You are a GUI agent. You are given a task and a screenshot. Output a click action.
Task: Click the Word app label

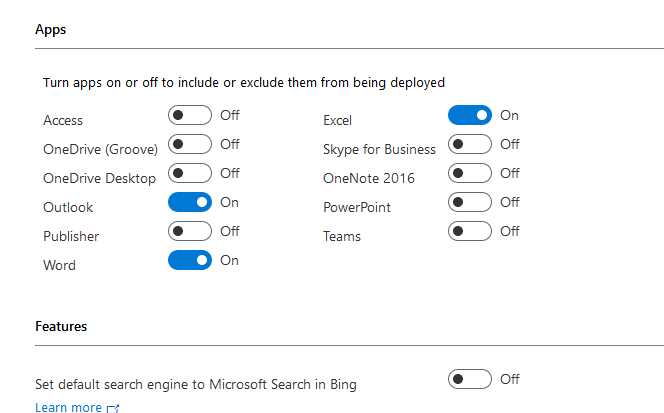(59, 265)
